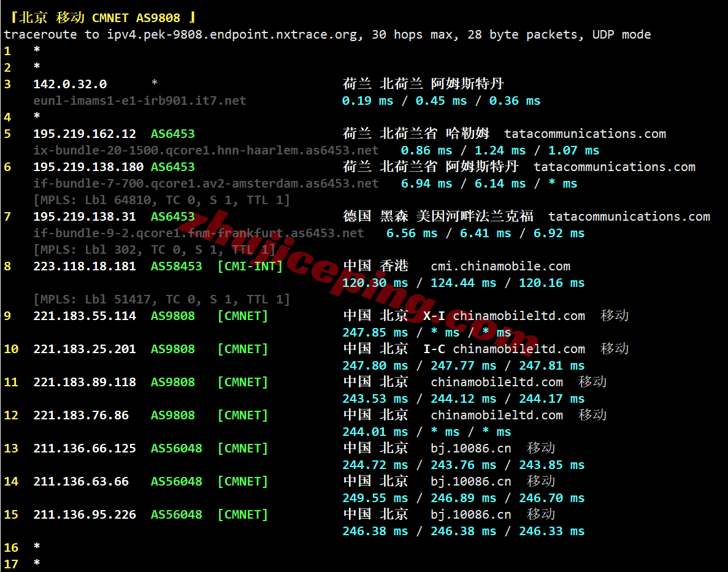
Task: Select IP 221.183.76.86 at hop 12
Action: click(81, 415)
